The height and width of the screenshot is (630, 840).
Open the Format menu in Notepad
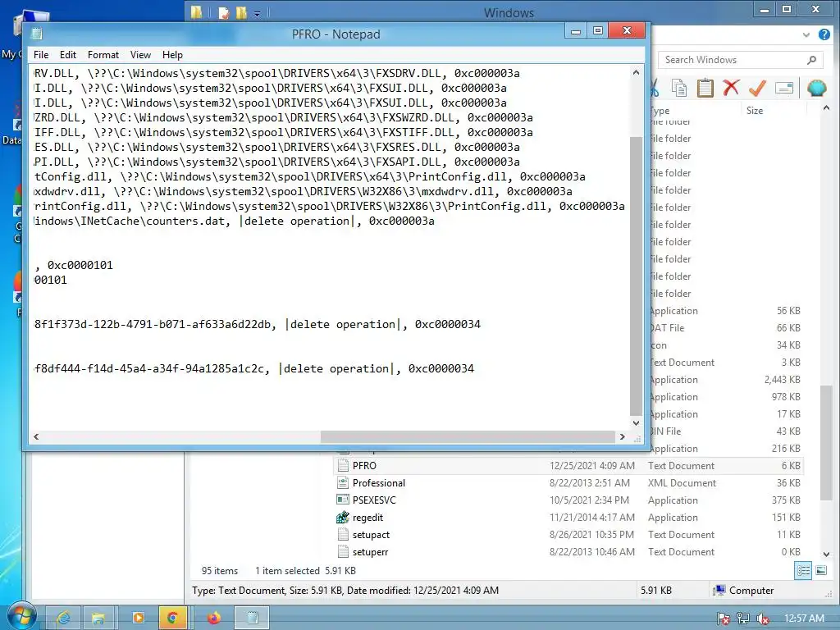pos(103,55)
